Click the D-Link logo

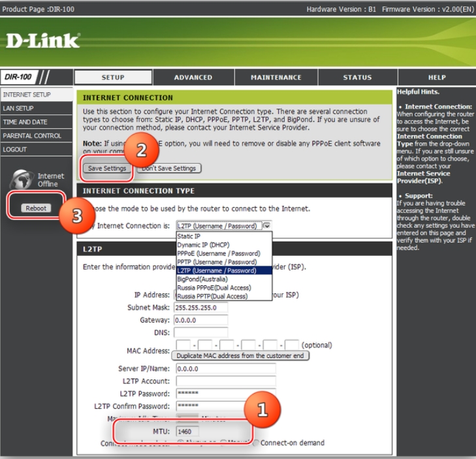43,40
